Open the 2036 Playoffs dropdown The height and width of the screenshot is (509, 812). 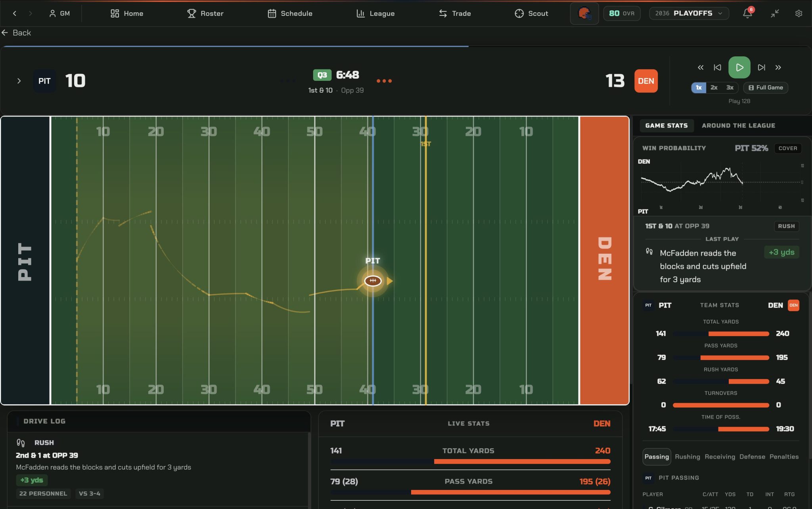689,13
